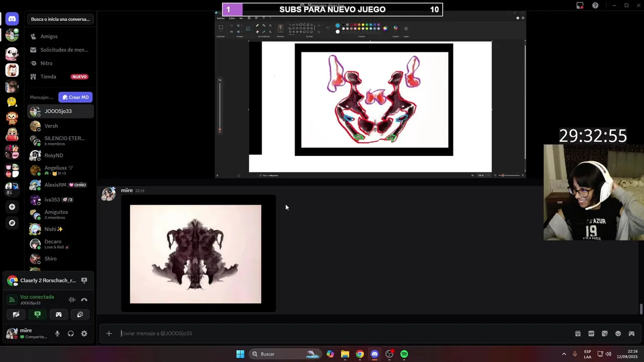The image size is (644, 362).
Task: Toggle screen sharing green button
Action: [x=37, y=314]
